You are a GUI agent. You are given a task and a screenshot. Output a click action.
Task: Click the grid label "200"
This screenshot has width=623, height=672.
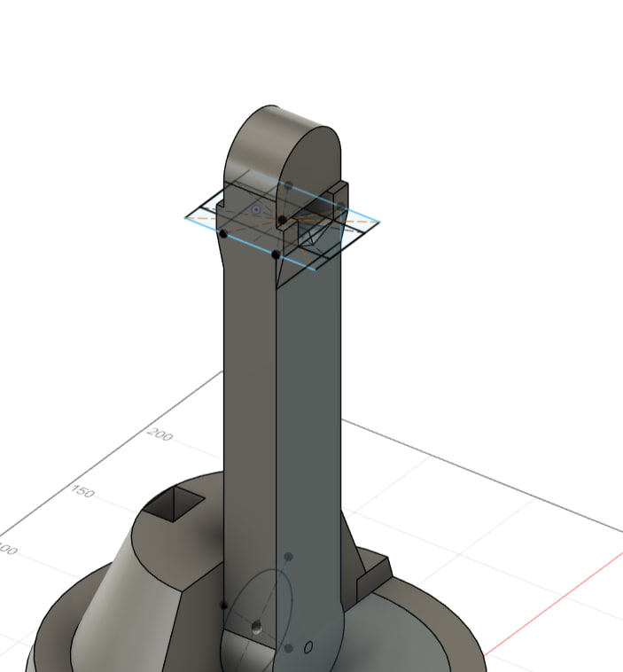pos(160,434)
